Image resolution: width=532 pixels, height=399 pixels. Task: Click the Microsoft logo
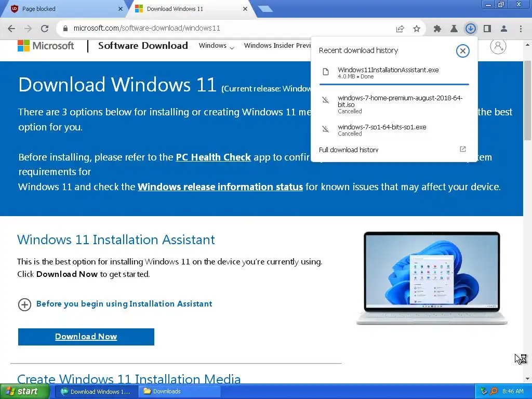click(46, 46)
